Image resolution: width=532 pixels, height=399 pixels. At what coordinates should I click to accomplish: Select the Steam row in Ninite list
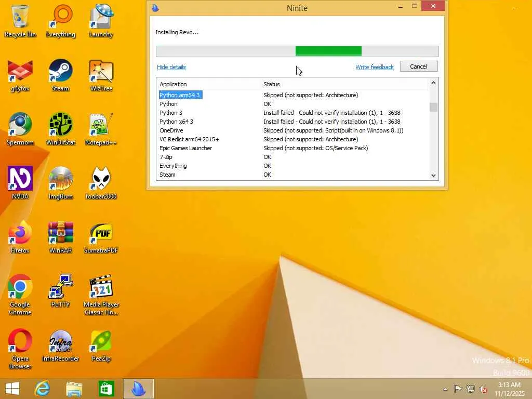click(292, 175)
